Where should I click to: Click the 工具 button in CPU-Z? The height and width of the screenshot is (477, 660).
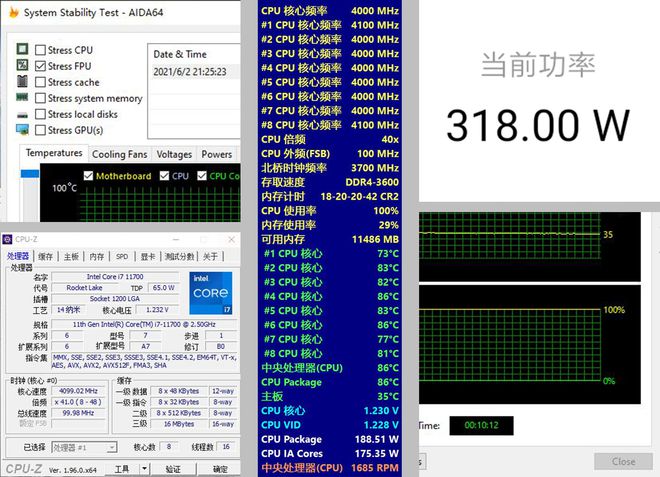[122, 469]
